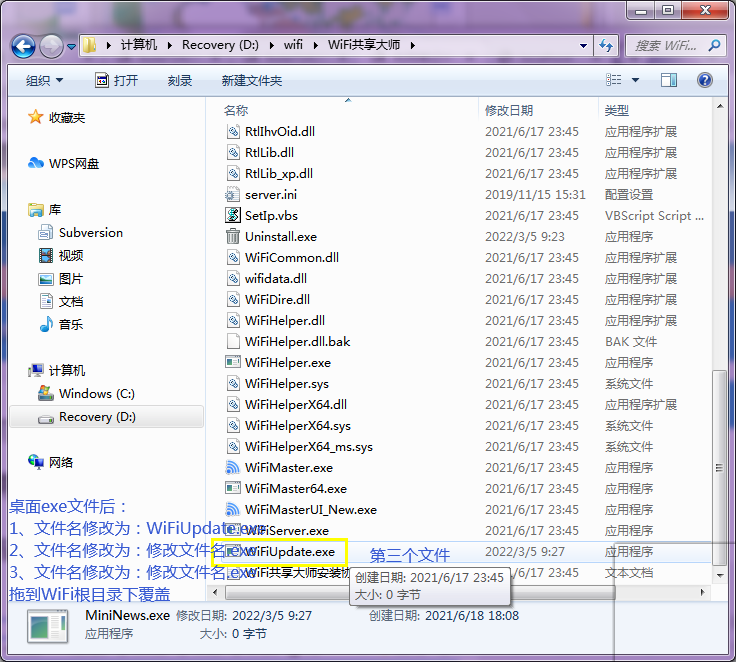Screen dimensions: 736x662
Task: Select 库 in the navigation pane
Action: [x=45, y=209]
